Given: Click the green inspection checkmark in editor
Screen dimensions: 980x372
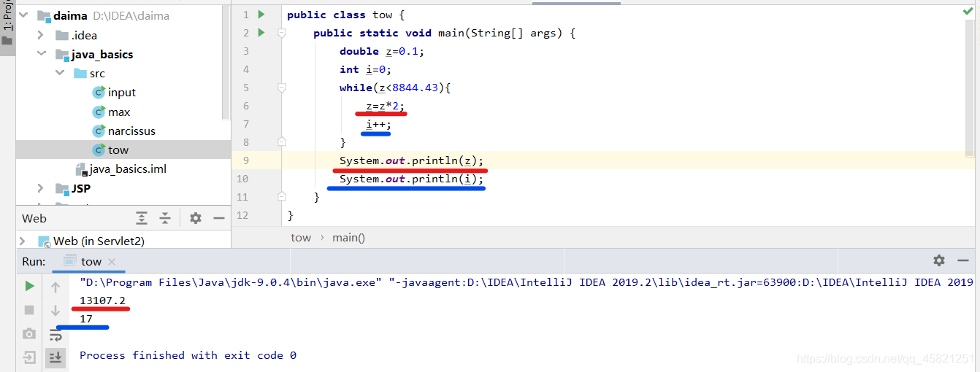Looking at the screenshot, I should tap(968, 12).
